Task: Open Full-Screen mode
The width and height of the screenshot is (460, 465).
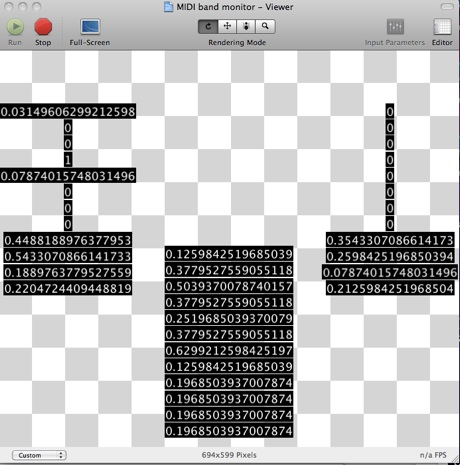Action: pyautogui.click(x=90, y=27)
